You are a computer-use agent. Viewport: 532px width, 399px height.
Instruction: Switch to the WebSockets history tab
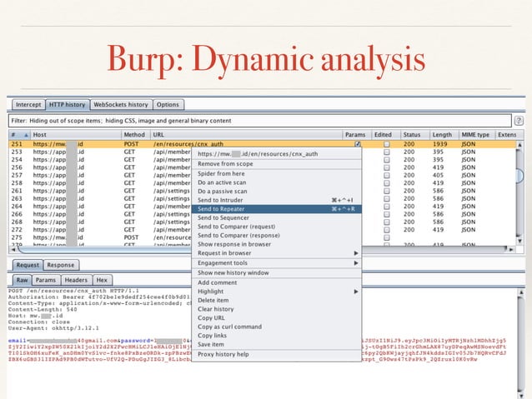click(121, 105)
